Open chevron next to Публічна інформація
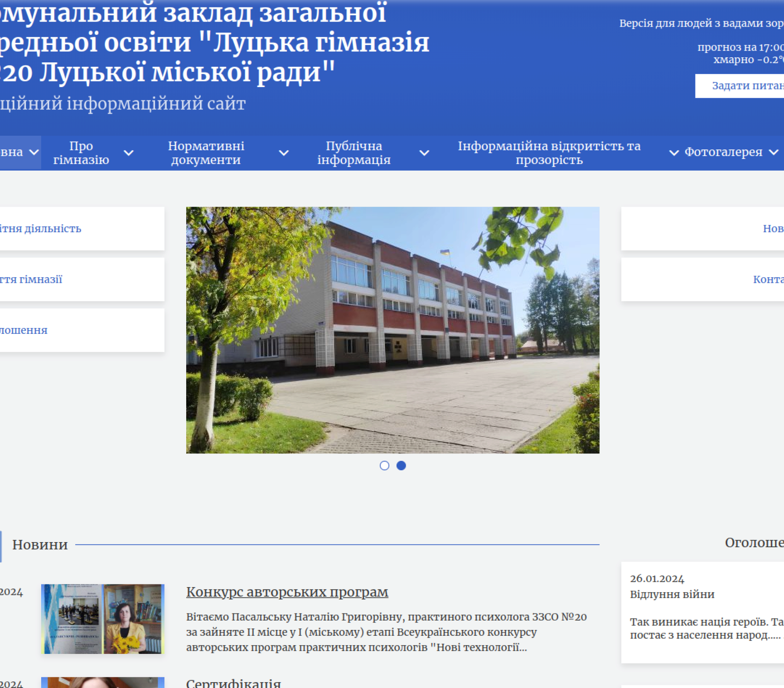 point(424,153)
